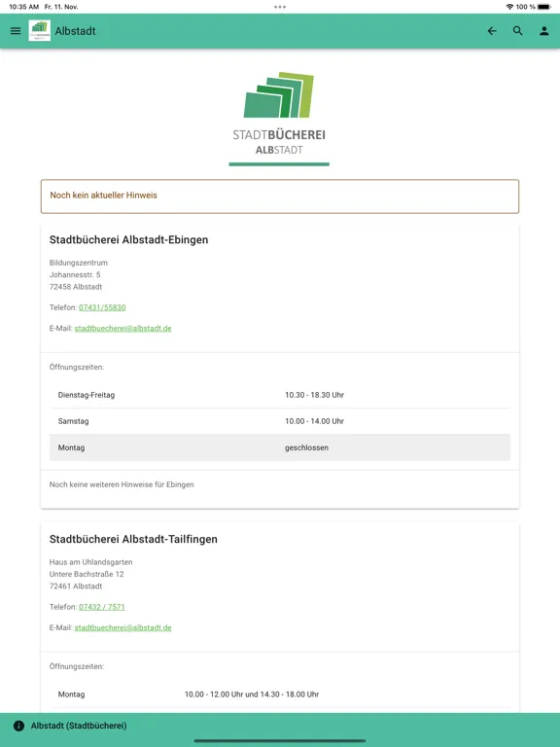Tap the battery status icon

(544, 7)
